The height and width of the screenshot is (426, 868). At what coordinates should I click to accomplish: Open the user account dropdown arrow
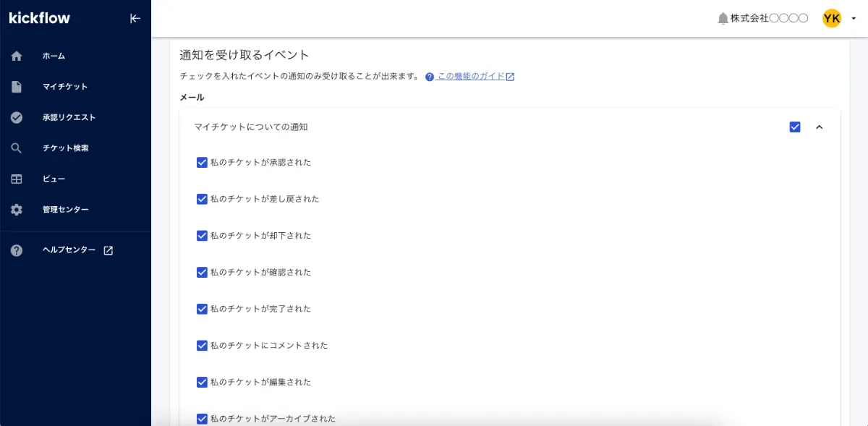pos(854,20)
